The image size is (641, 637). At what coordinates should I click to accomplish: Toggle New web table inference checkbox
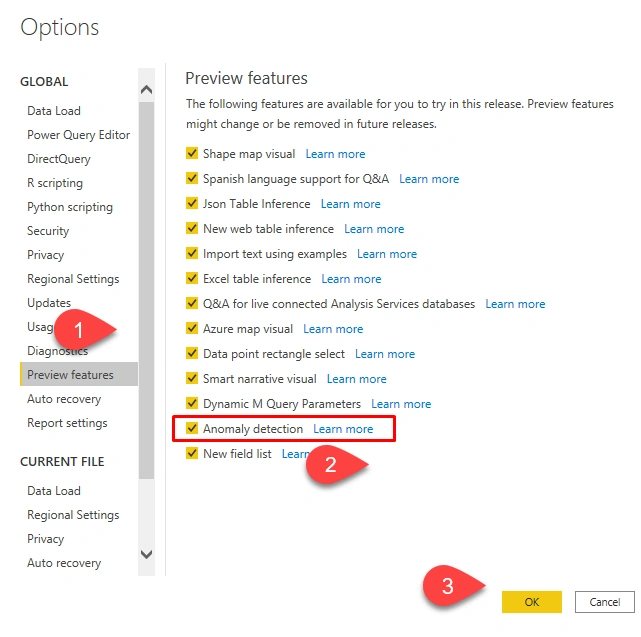(192, 228)
